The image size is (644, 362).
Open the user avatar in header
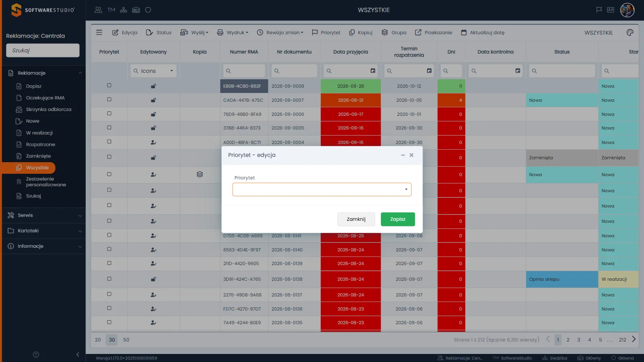[627, 10]
